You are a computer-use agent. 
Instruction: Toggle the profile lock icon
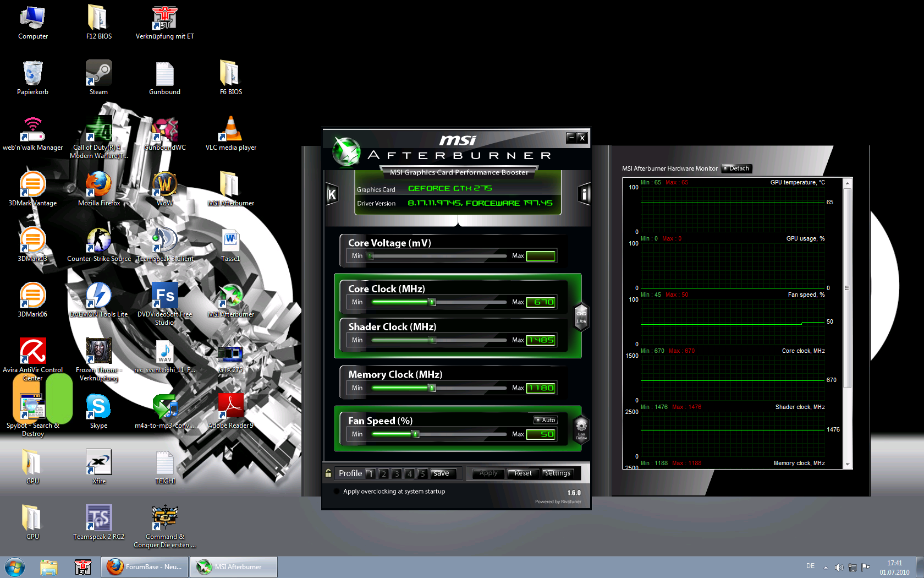tap(328, 473)
